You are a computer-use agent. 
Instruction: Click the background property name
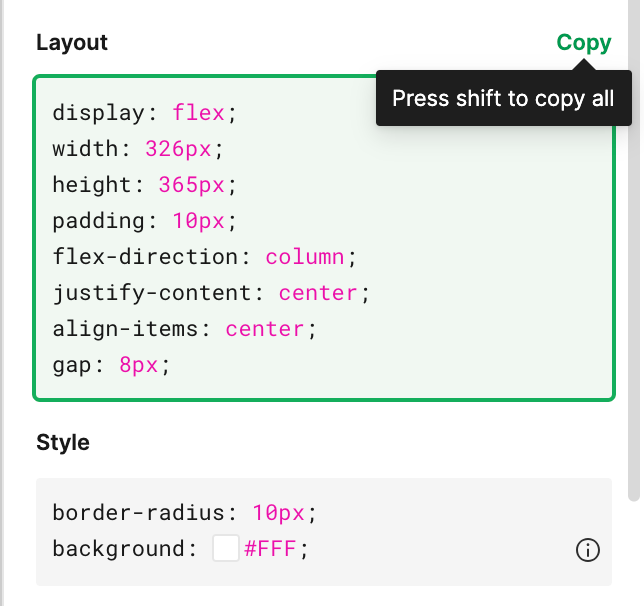click(x=118, y=549)
